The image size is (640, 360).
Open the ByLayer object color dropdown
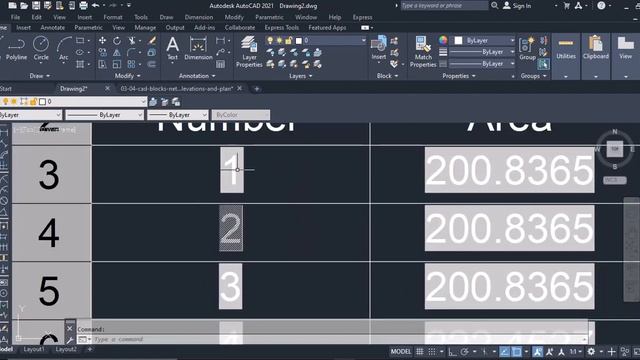[x=512, y=40]
